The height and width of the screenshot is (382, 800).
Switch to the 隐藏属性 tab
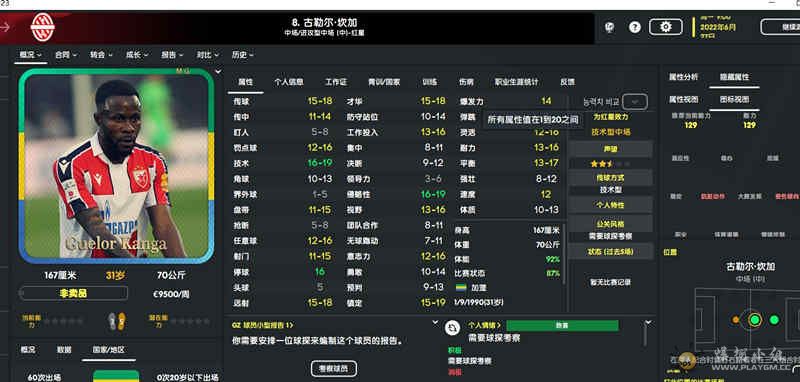[734, 77]
